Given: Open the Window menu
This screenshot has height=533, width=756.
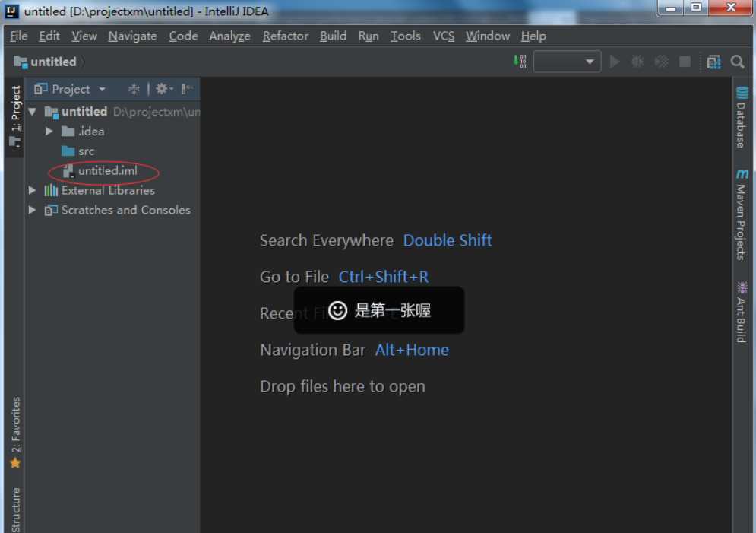Looking at the screenshot, I should coord(488,36).
